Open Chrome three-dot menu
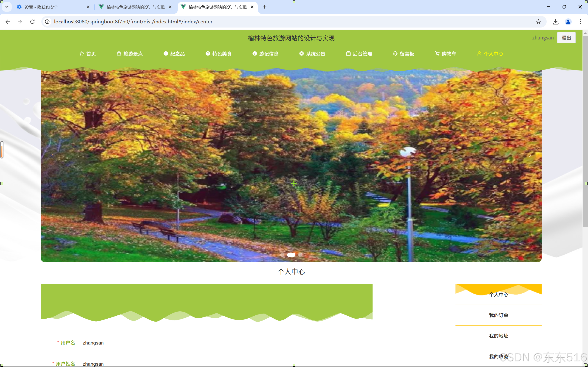Image resolution: width=588 pixels, height=367 pixels. (580, 22)
